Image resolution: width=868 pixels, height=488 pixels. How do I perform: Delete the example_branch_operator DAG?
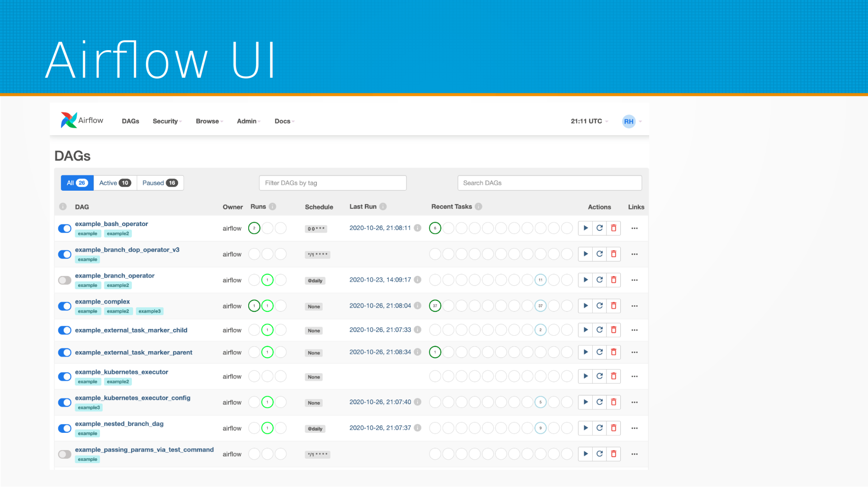pos(613,280)
